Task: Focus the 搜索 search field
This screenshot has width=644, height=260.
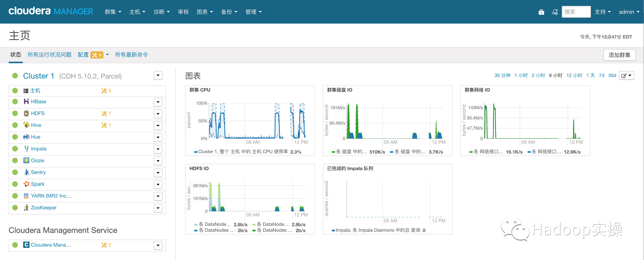Action: (576, 12)
